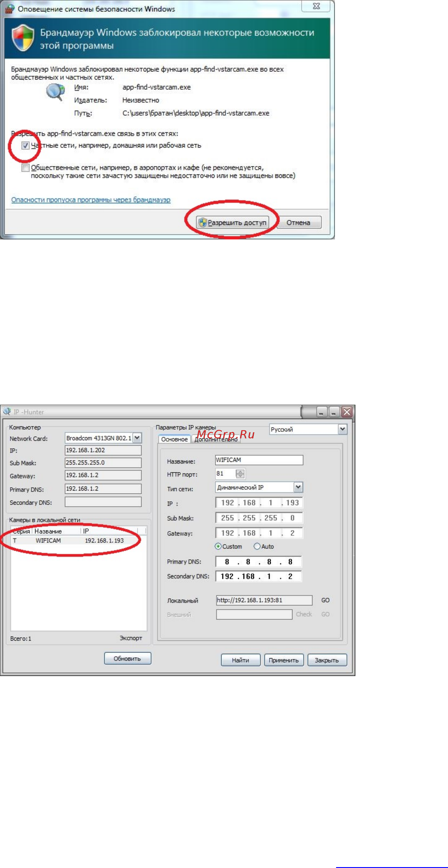
Task: Click Найти button
Action: [241, 660]
